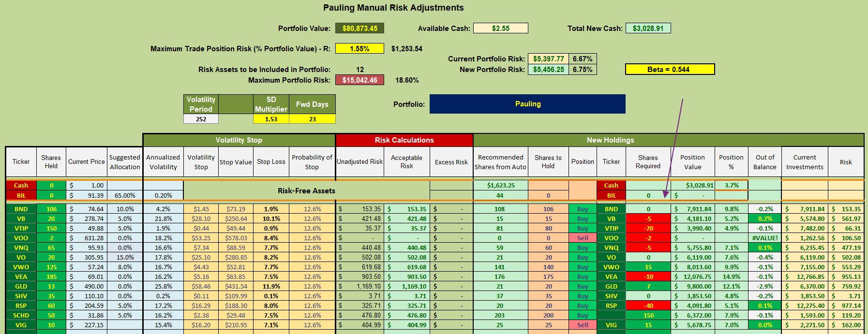Select the red Cash ticker cell on the left

tap(21, 186)
